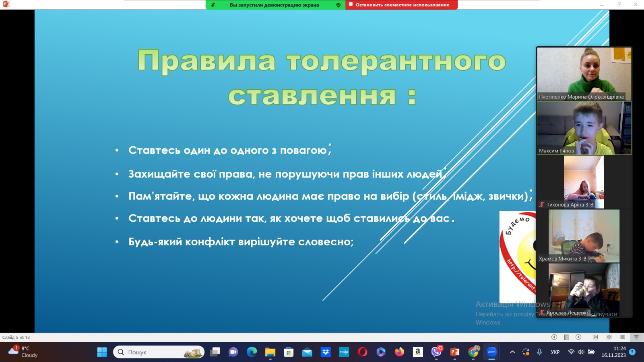
Task: Click bullet 'Будь-який конфлікт вирішуйте словесно'
Action: pyautogui.click(x=241, y=242)
